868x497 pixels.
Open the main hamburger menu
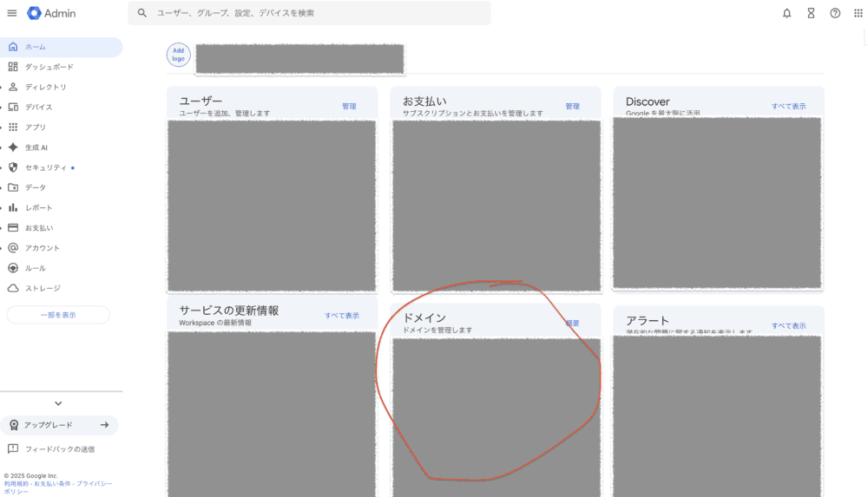pos(11,13)
